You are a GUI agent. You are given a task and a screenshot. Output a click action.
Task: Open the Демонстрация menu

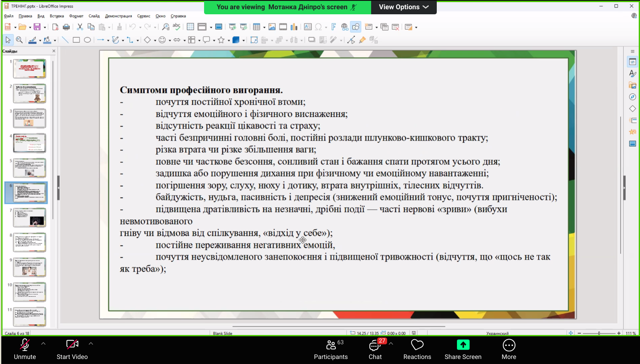[x=118, y=16]
